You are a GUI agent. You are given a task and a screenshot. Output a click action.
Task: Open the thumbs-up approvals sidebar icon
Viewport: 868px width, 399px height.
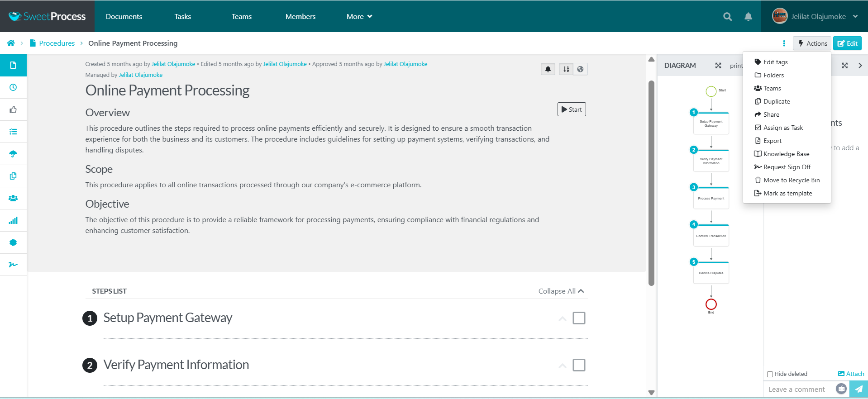click(13, 109)
